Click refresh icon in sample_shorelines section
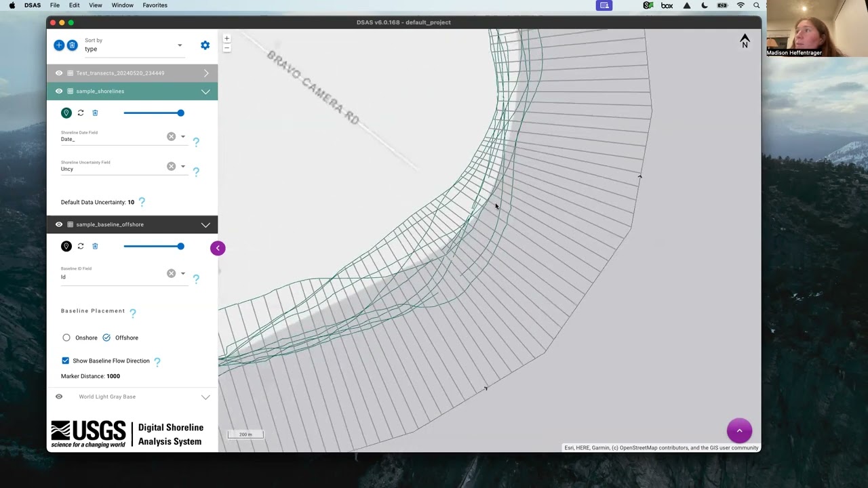This screenshot has height=488, width=868. click(81, 113)
